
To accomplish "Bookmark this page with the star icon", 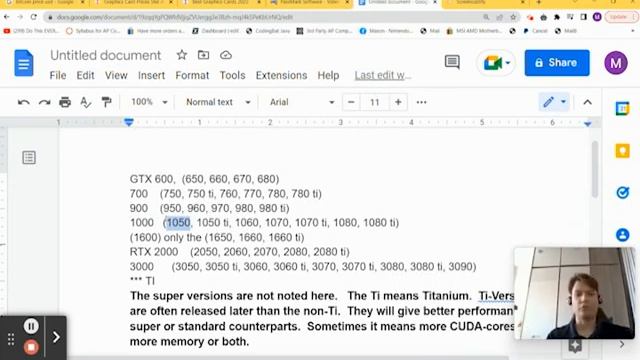I will [513, 17].
